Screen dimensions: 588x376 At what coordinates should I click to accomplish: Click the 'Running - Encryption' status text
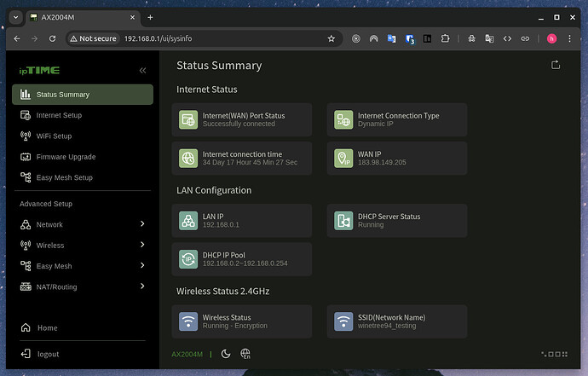click(235, 326)
